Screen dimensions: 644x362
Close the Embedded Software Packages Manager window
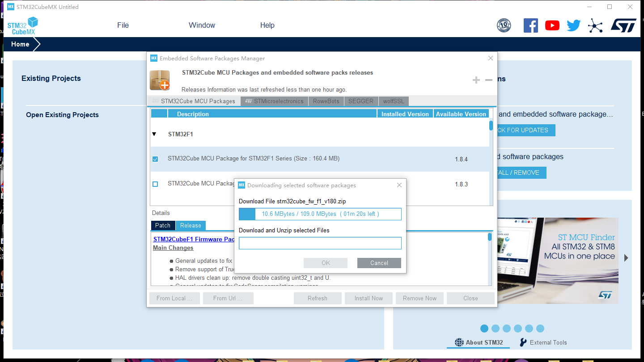(491, 58)
